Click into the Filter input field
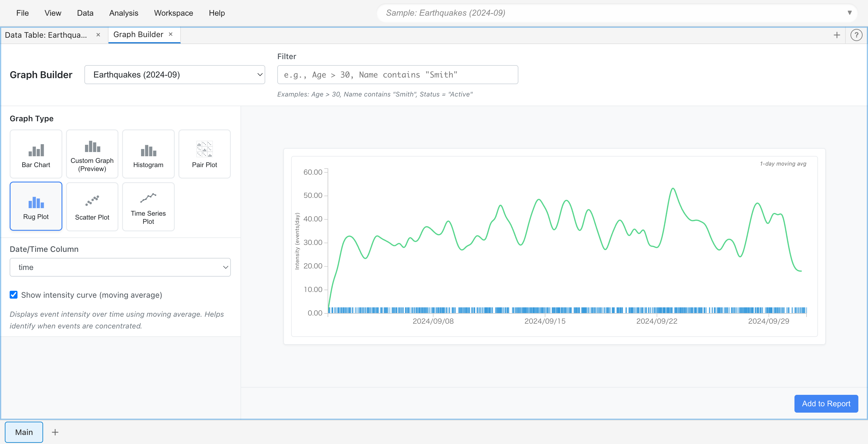 397,75
